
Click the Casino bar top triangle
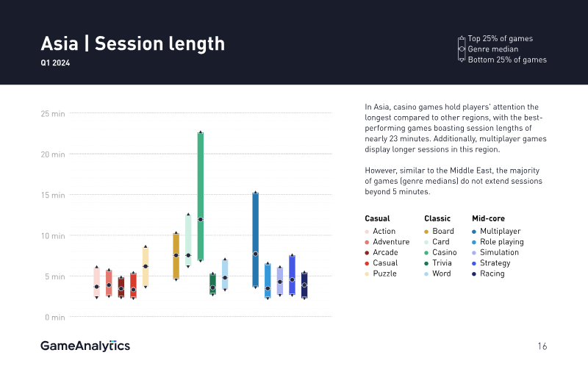click(x=201, y=132)
